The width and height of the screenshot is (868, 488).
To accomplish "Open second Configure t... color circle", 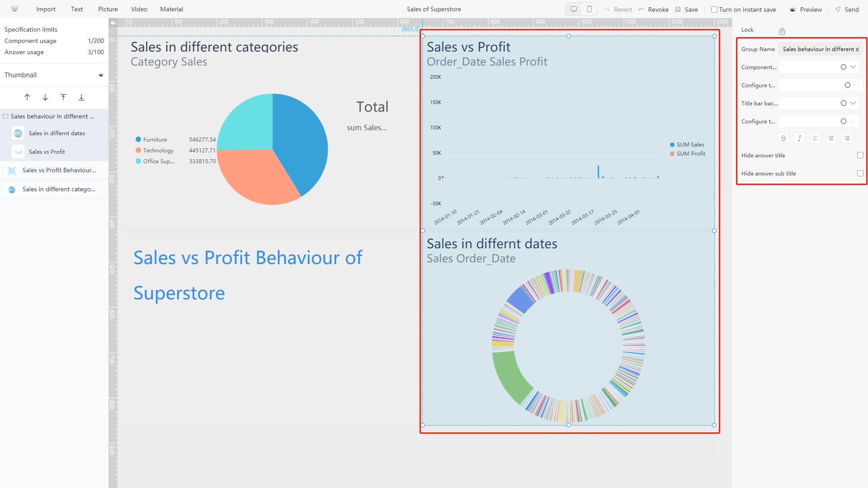I will tap(844, 121).
